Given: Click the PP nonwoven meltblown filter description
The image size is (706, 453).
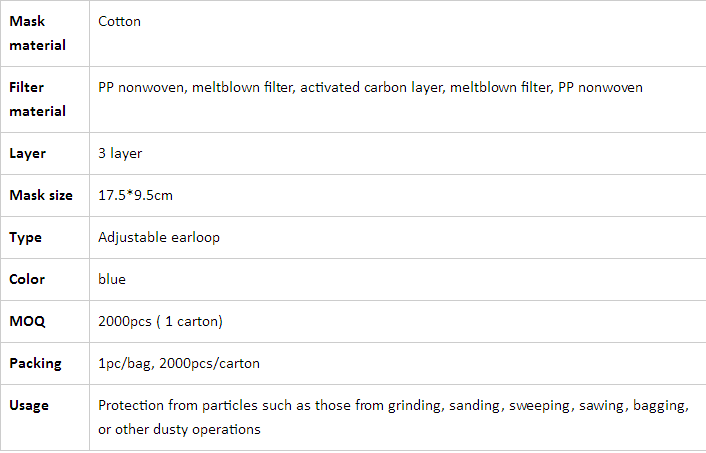Looking at the screenshot, I should click(x=370, y=87).
